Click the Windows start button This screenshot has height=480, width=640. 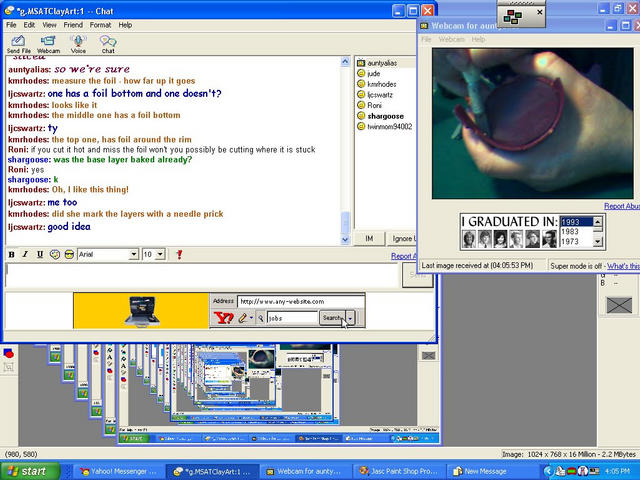click(30, 471)
